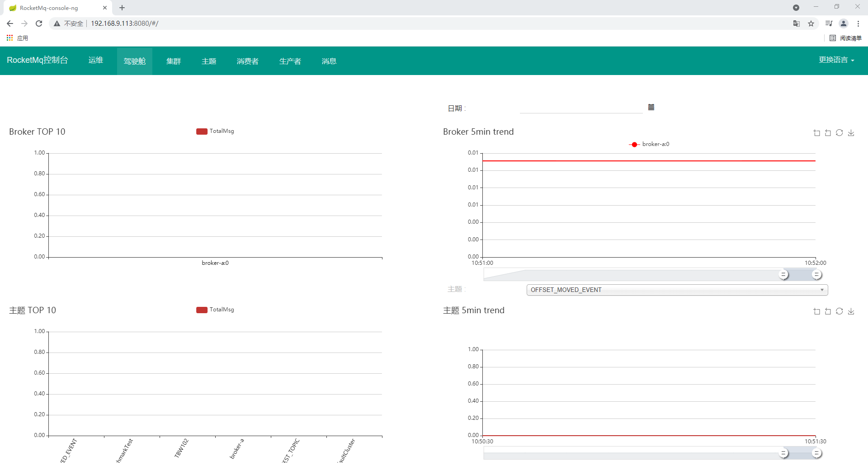Go back in browser history
868x470 pixels.
10,23
